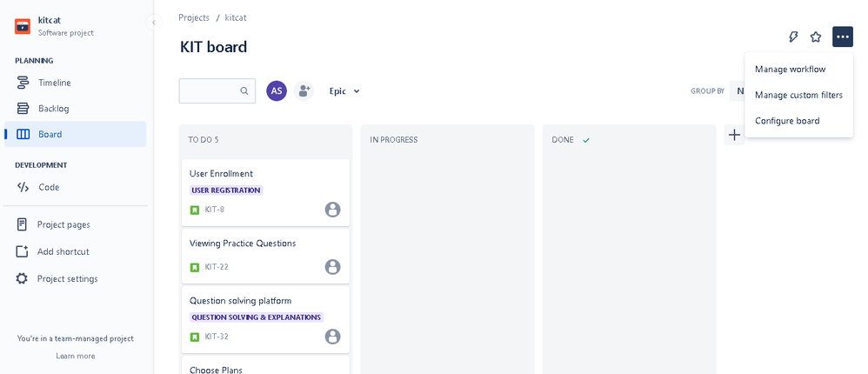Add a new column with plus button

pos(734,135)
